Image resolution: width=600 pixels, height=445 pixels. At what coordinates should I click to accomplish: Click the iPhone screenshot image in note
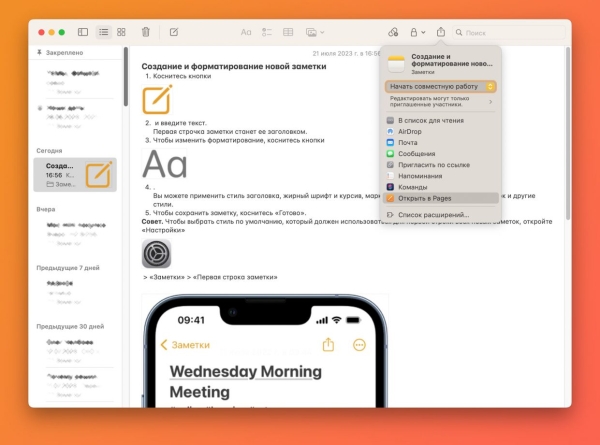point(265,350)
